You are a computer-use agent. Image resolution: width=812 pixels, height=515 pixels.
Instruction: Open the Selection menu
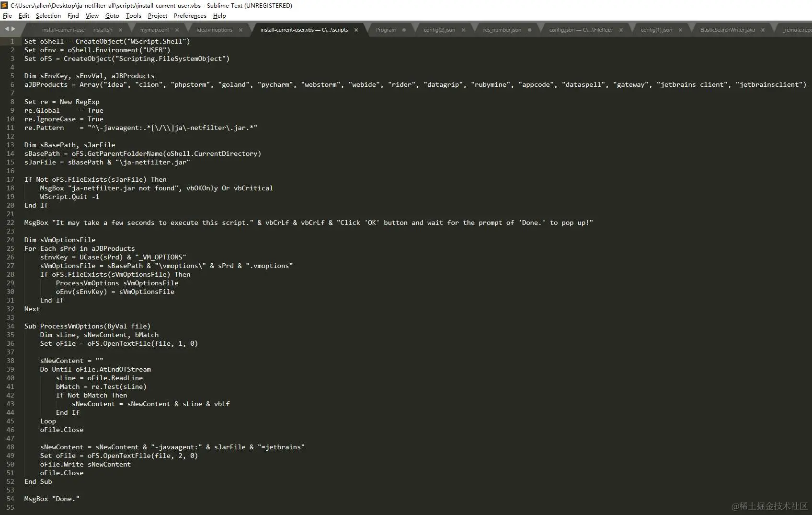point(48,16)
